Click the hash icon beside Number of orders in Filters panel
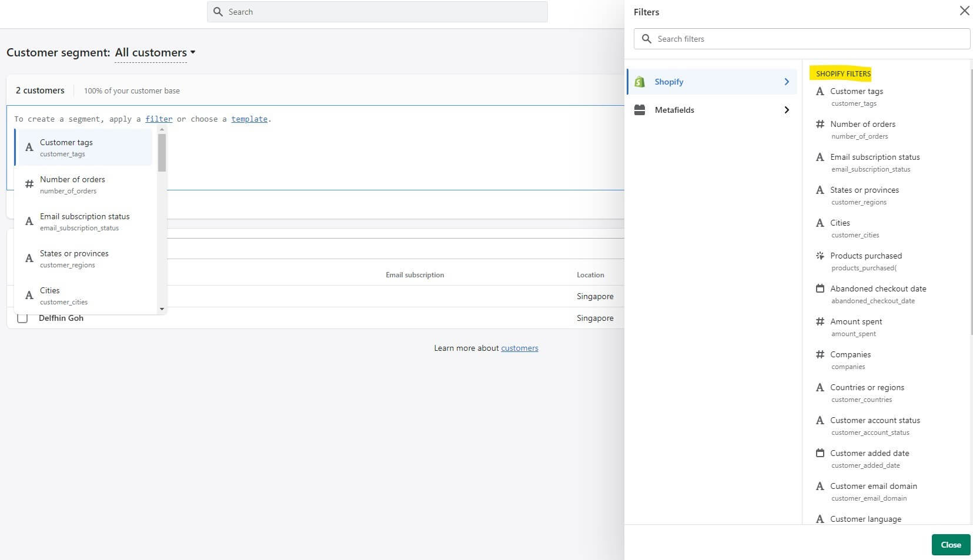 (820, 124)
